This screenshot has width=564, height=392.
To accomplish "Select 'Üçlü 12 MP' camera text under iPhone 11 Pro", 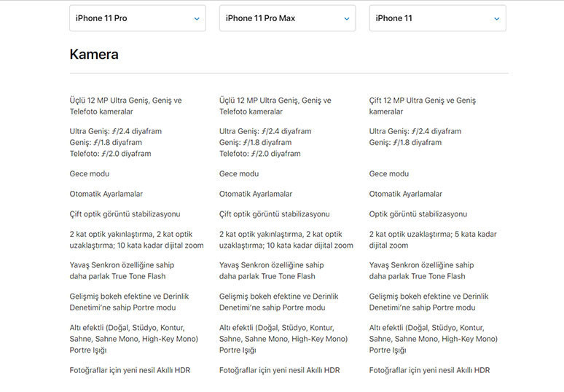I will pos(125,106).
